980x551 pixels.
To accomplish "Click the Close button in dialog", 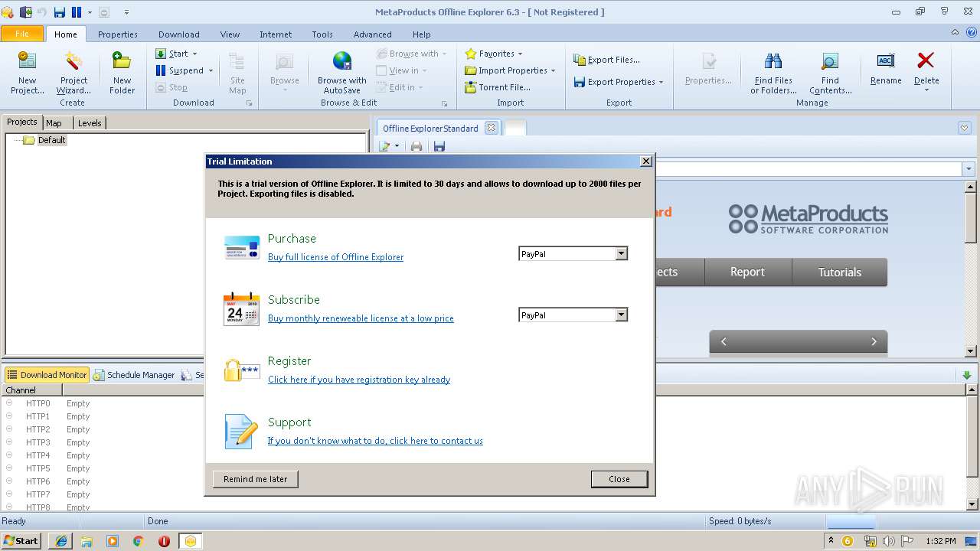I will tap(619, 479).
